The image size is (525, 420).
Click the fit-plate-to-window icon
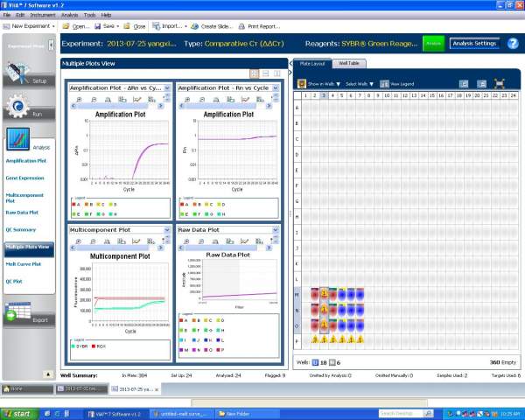pyautogui.click(x=500, y=84)
